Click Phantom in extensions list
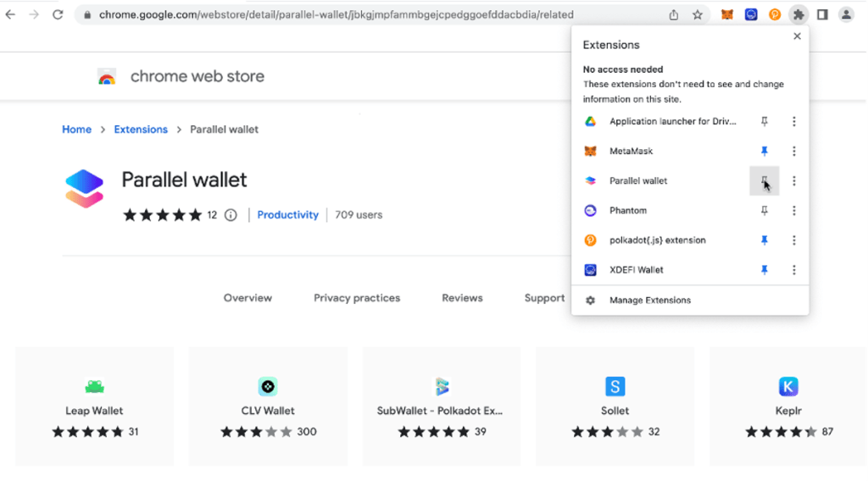The width and height of the screenshot is (868, 481). (628, 211)
